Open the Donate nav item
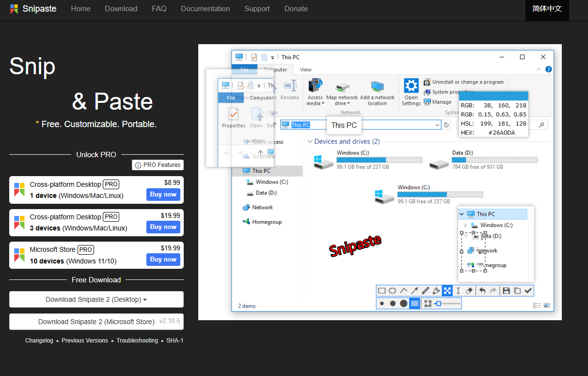This screenshot has width=588, height=376. pos(296,9)
